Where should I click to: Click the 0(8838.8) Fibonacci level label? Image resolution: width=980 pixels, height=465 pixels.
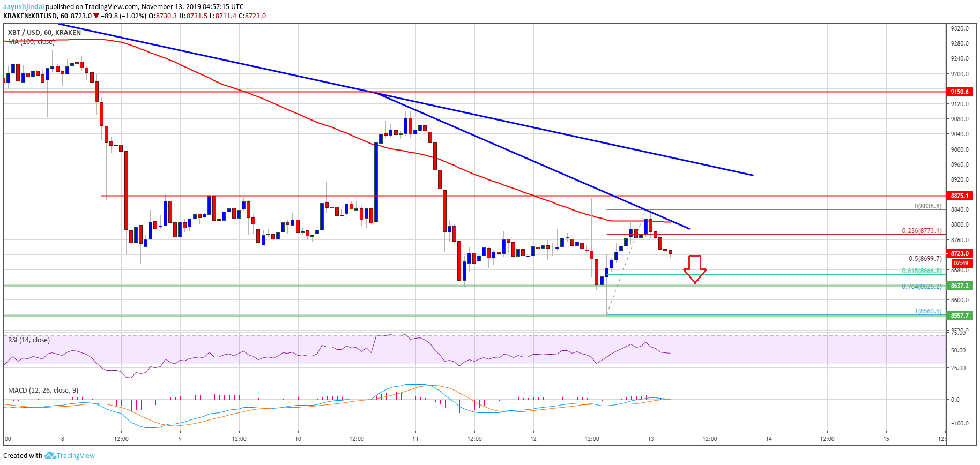[x=928, y=206]
